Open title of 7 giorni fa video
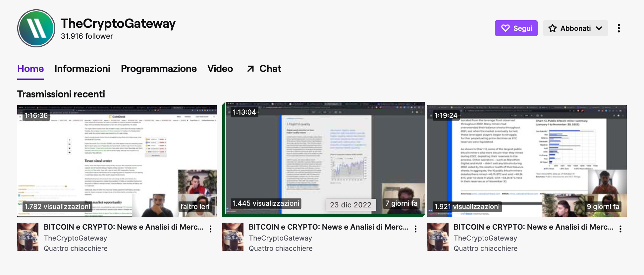 click(329, 227)
